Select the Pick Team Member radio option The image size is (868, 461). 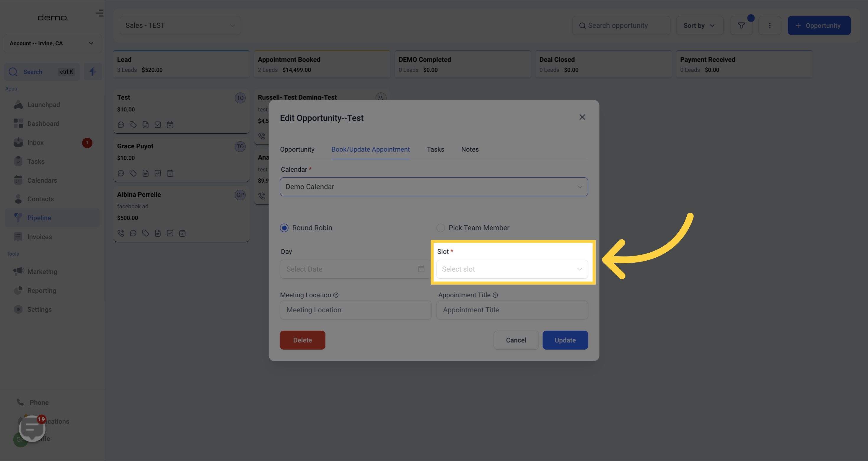tap(440, 228)
